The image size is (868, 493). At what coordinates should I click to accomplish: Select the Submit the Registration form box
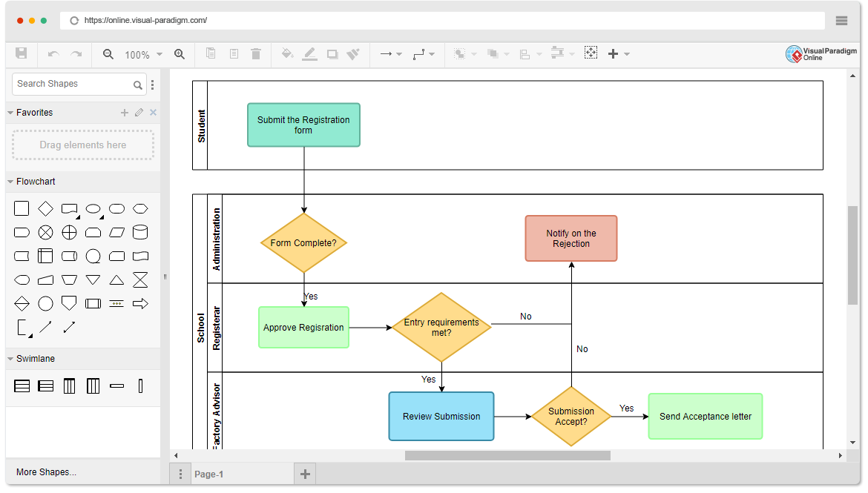pyautogui.click(x=303, y=125)
